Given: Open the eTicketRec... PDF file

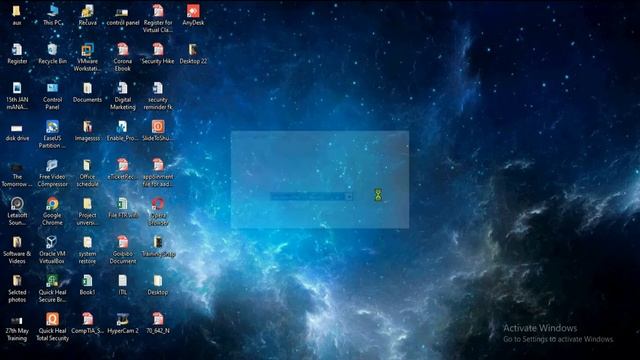Looking at the screenshot, I should point(122,169).
